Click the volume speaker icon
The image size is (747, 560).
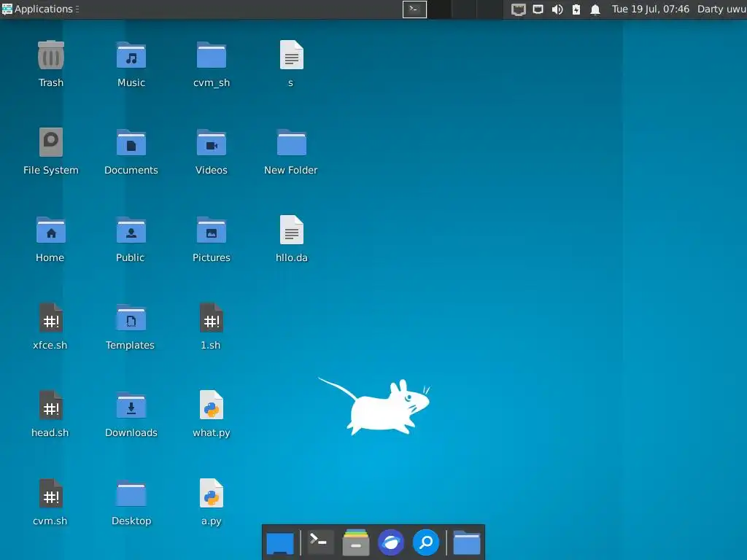click(557, 9)
